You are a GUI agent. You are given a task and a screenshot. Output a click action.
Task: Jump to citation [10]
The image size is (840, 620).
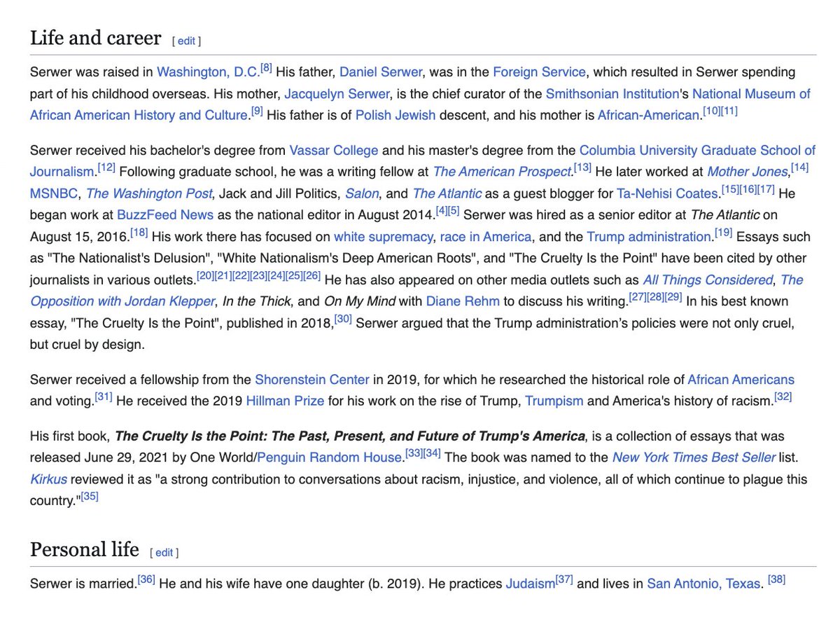(710, 111)
